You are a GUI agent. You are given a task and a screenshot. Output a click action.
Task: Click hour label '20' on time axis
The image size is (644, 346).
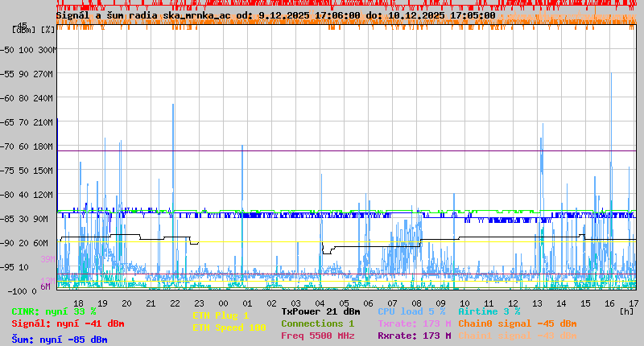pyautogui.click(x=126, y=303)
